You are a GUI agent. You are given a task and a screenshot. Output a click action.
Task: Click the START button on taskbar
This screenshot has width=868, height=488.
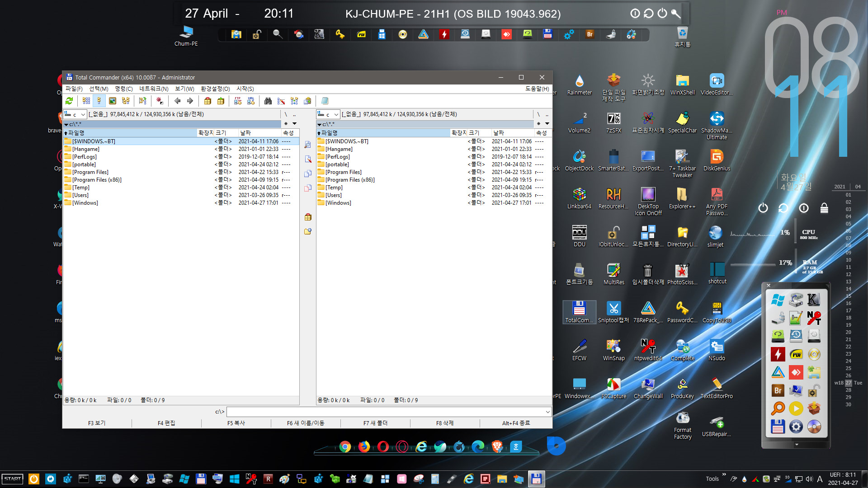click(x=13, y=479)
